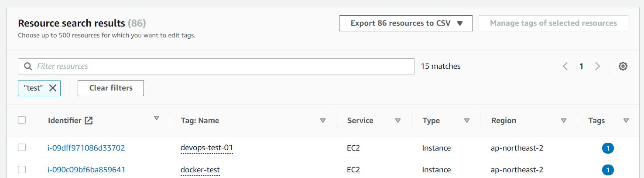
Task: Open tags badge for devops-test-01 row
Action: click(x=608, y=148)
